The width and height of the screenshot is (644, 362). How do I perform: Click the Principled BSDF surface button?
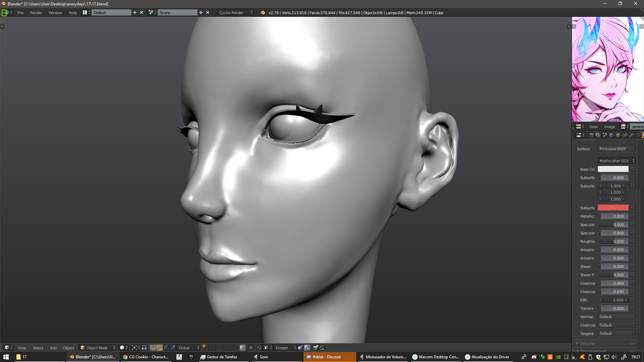tap(615, 149)
